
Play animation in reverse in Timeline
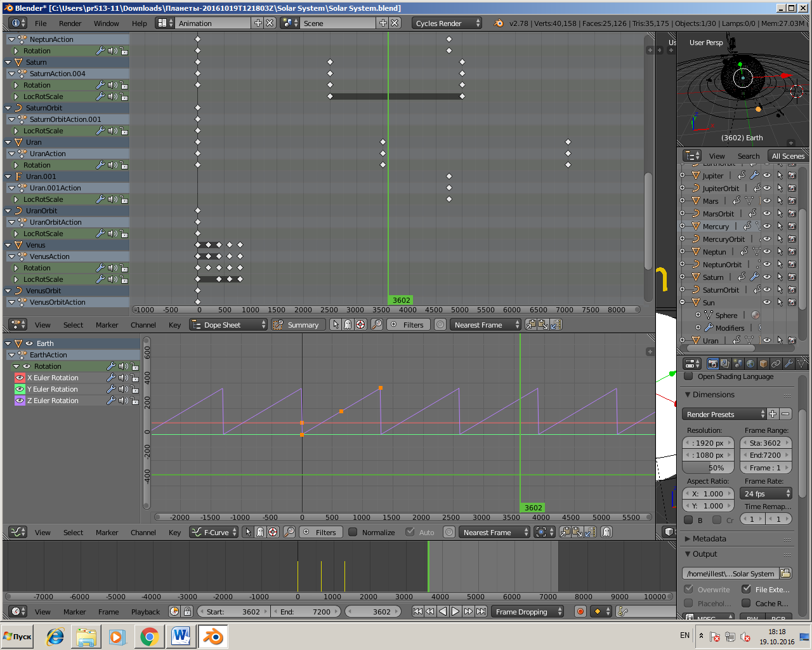coord(443,611)
